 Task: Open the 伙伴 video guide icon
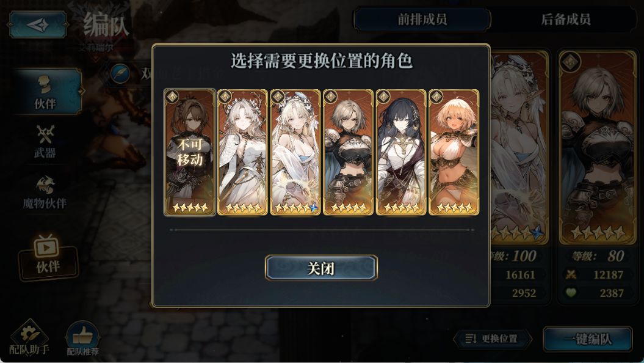coord(47,257)
